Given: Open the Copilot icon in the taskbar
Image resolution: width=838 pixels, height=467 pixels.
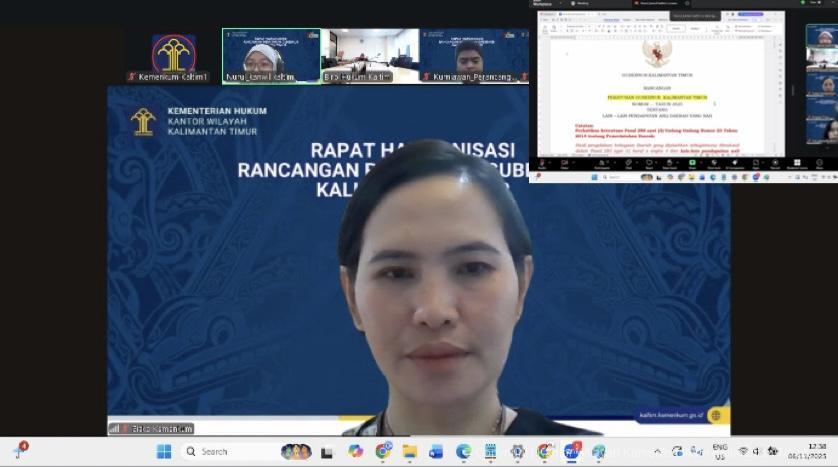Looking at the screenshot, I should 355,451.
